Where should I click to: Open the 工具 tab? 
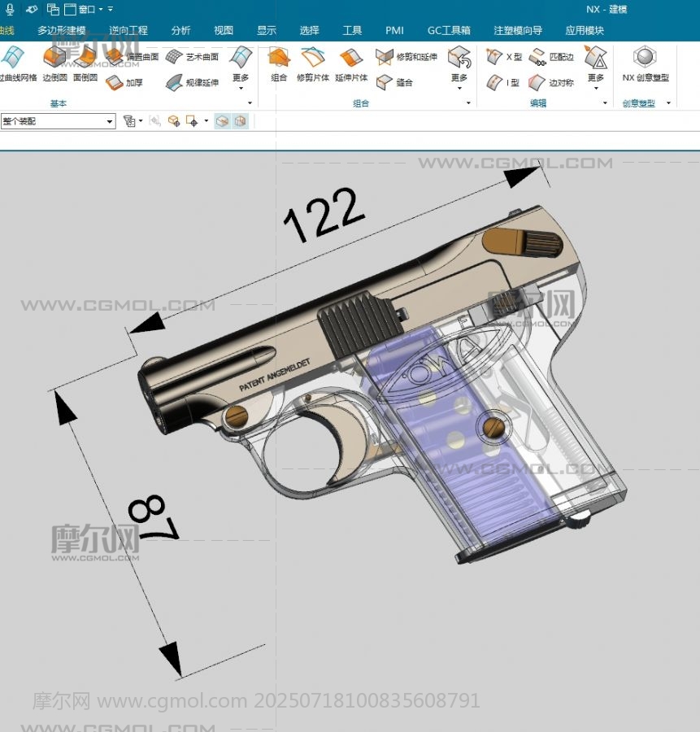point(352,30)
